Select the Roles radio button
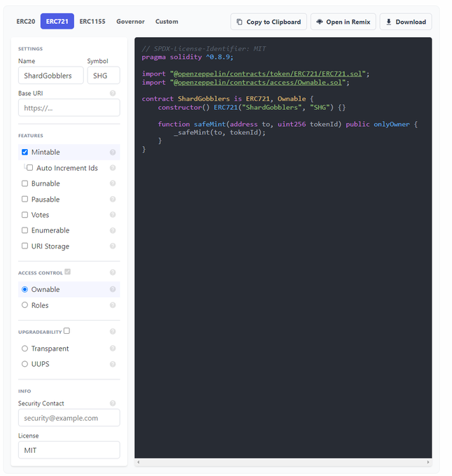This screenshot has width=452, height=476. coord(25,304)
